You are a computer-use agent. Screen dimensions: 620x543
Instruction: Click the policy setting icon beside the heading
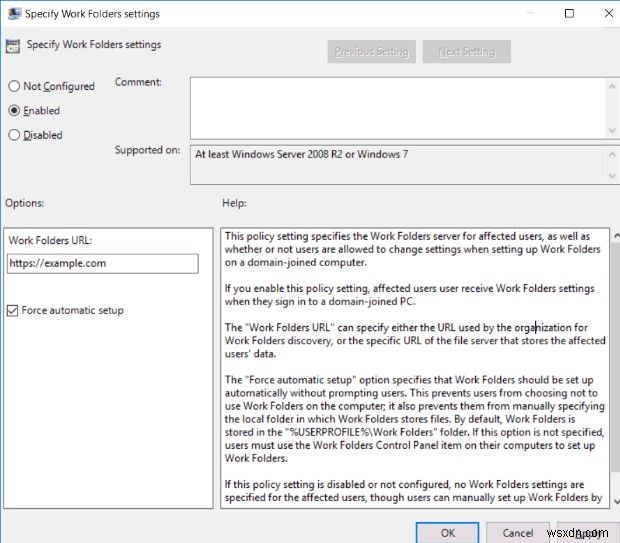13,46
